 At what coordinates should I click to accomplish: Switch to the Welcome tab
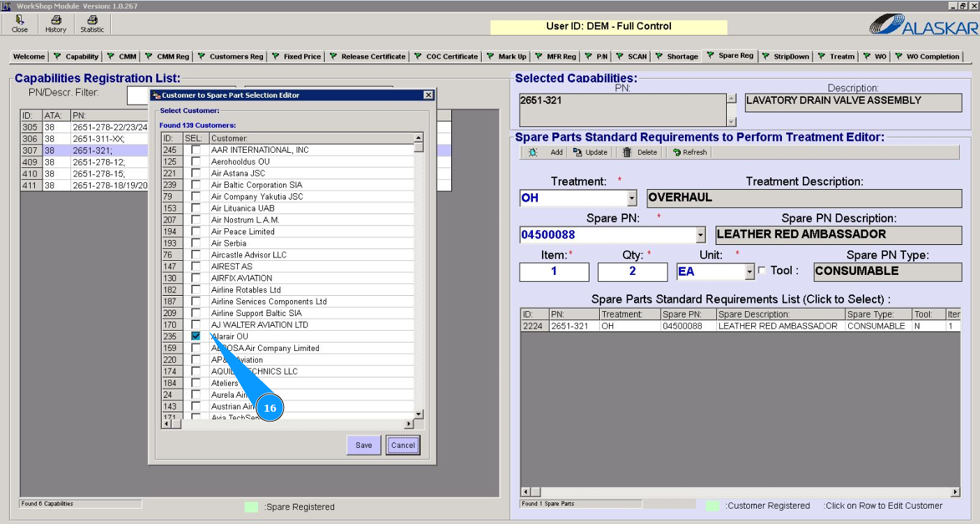pos(29,57)
